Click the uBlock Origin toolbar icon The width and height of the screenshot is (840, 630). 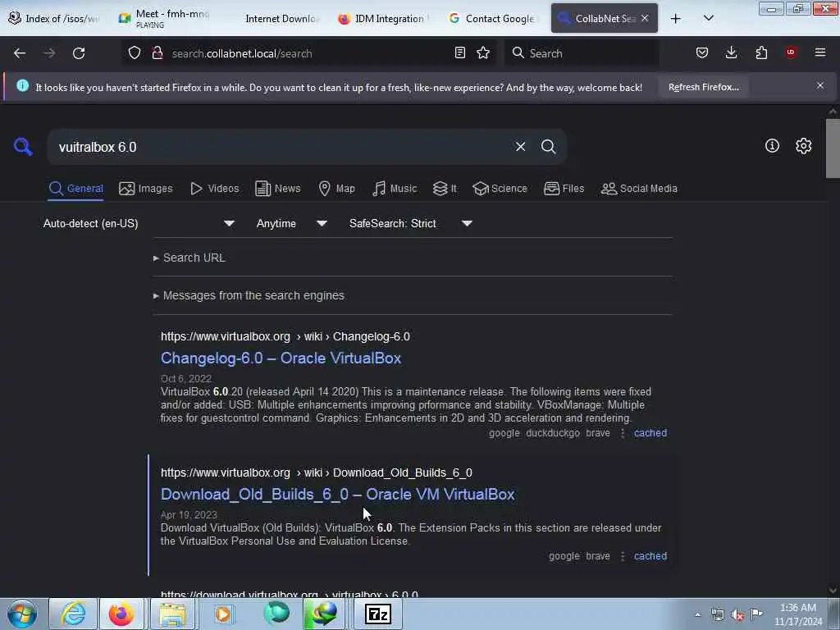[791, 52]
